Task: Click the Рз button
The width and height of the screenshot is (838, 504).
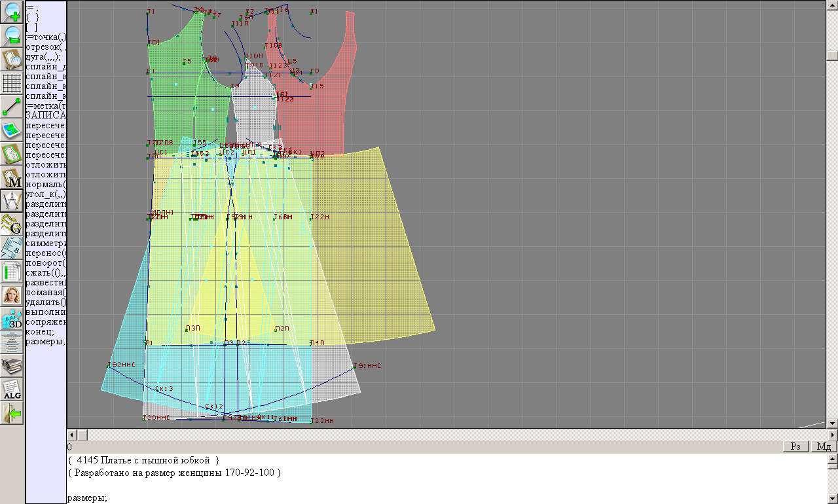Action: [x=795, y=446]
